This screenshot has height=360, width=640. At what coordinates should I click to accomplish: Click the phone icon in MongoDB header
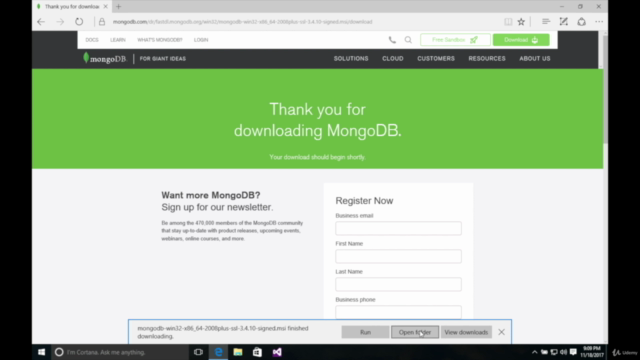click(392, 40)
